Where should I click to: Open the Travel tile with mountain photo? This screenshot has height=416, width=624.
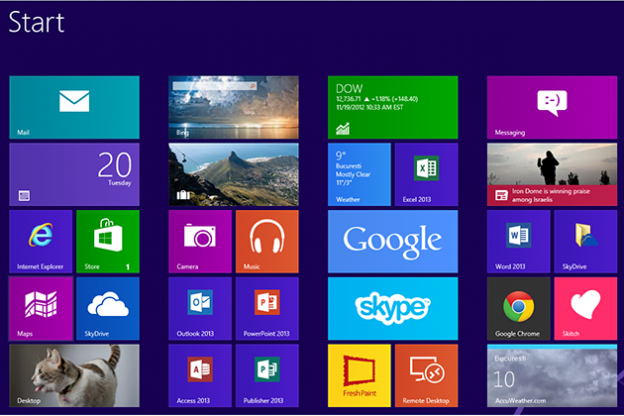(234, 174)
